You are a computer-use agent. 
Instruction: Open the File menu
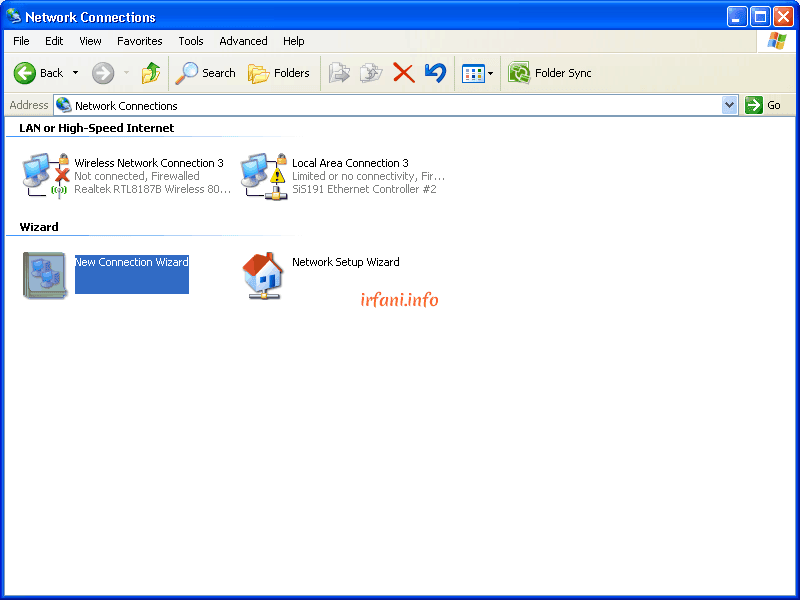point(21,41)
